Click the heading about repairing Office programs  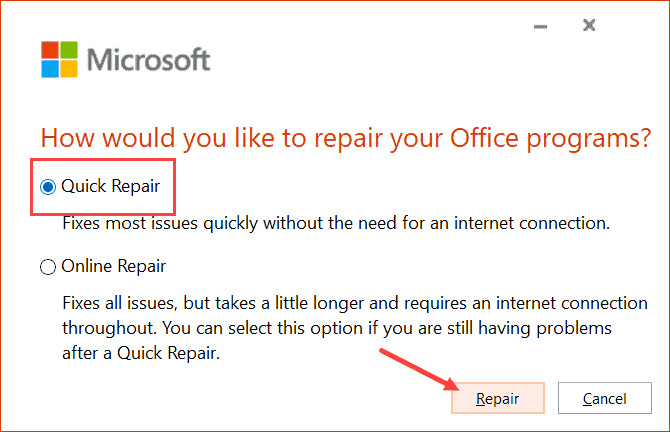point(338,139)
